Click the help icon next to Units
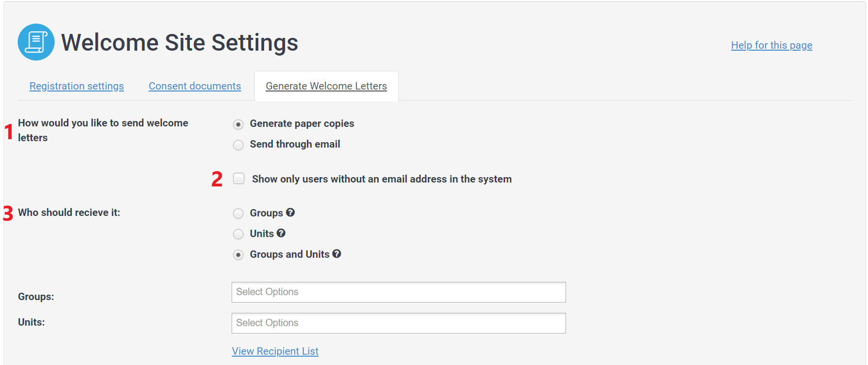The width and height of the screenshot is (868, 365). click(281, 233)
